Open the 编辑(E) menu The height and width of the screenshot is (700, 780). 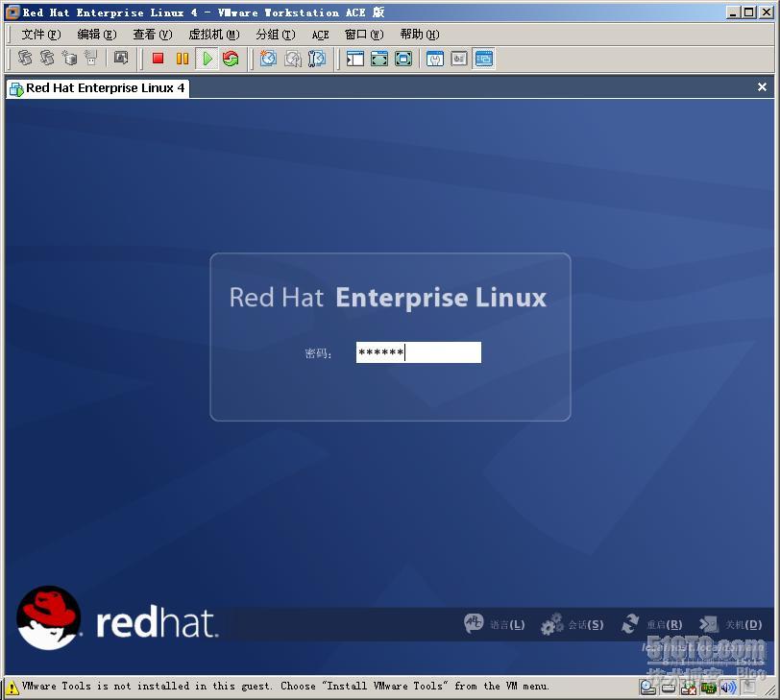[x=97, y=35]
